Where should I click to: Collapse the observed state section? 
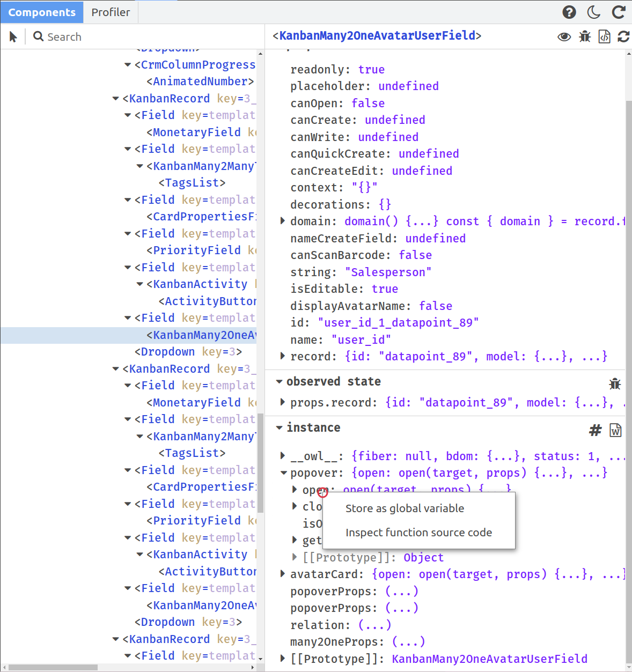pos(279,382)
